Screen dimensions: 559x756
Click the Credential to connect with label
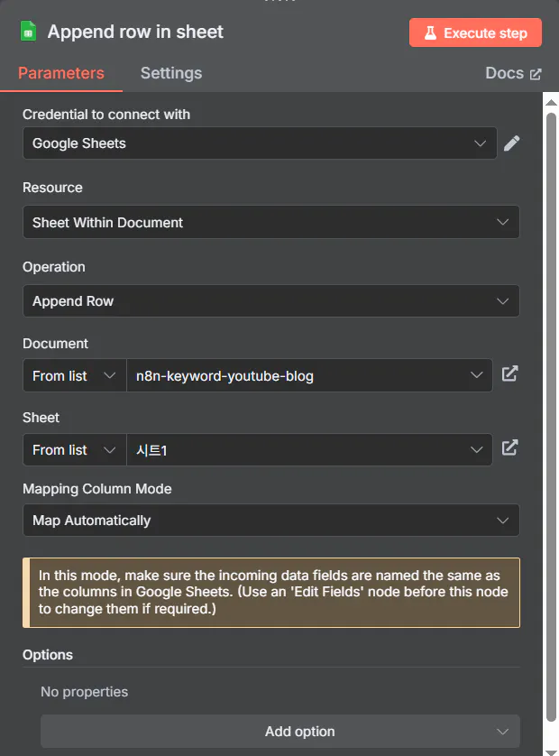tap(106, 115)
